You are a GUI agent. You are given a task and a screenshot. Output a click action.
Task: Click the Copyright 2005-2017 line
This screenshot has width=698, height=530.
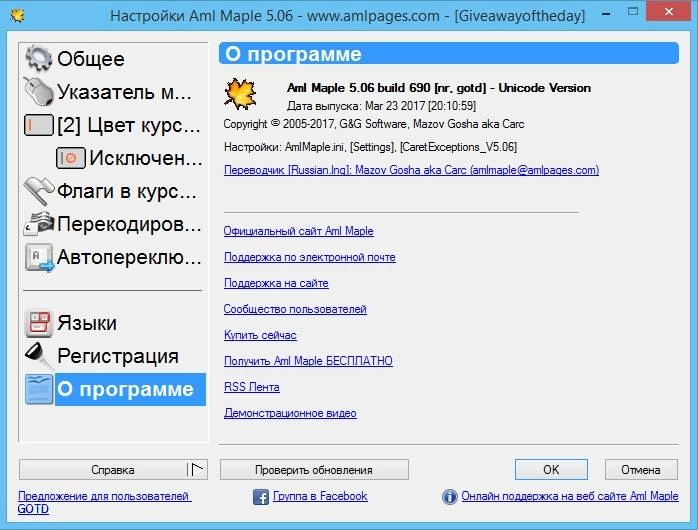pos(374,124)
